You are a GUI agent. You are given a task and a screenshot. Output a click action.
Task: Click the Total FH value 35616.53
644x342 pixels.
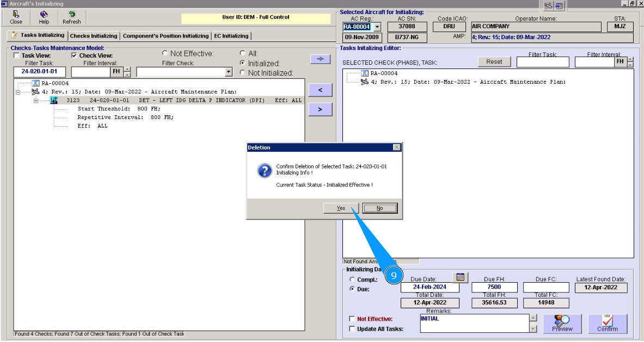494,303
